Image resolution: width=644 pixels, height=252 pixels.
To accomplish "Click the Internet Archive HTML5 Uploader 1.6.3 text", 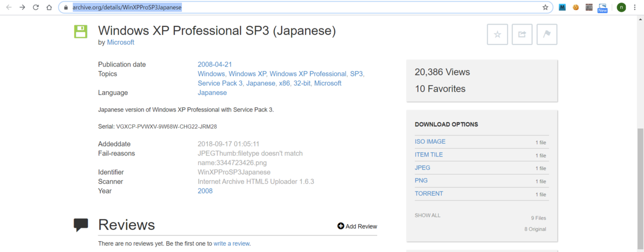I will pyautogui.click(x=255, y=182).
